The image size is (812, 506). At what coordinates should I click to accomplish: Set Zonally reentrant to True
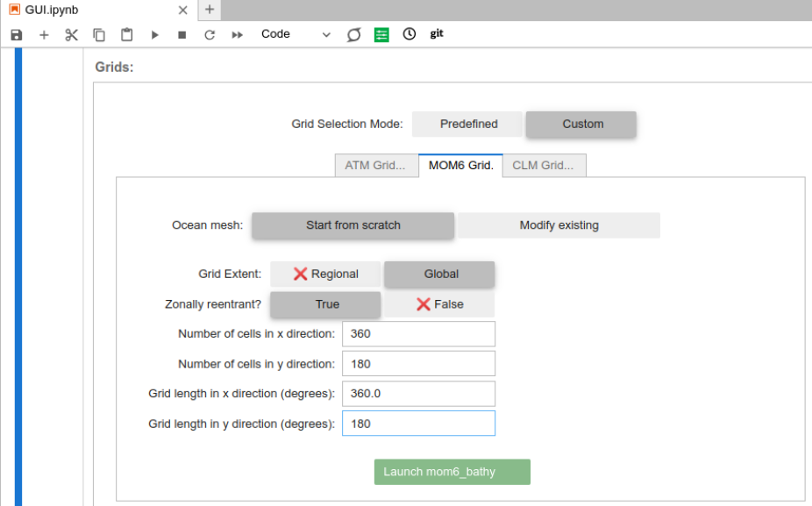[326, 304]
